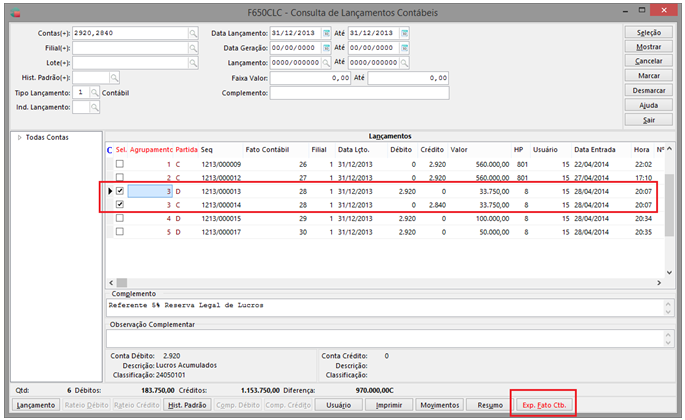Click the Data Lçto. column header
Screen dimensions: 685x420
tap(353, 149)
